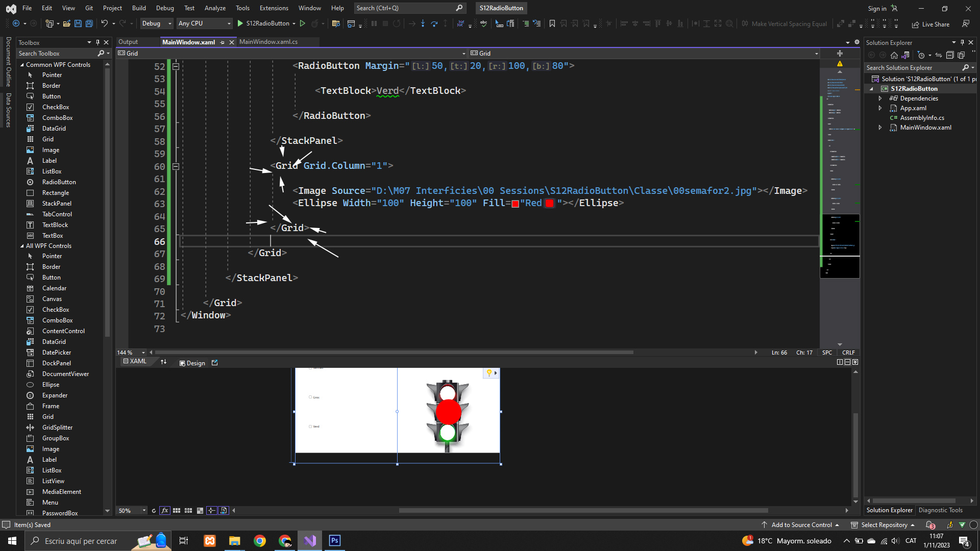The width and height of the screenshot is (980, 551).
Task: Click Solution Explorer home icon
Action: (x=894, y=55)
